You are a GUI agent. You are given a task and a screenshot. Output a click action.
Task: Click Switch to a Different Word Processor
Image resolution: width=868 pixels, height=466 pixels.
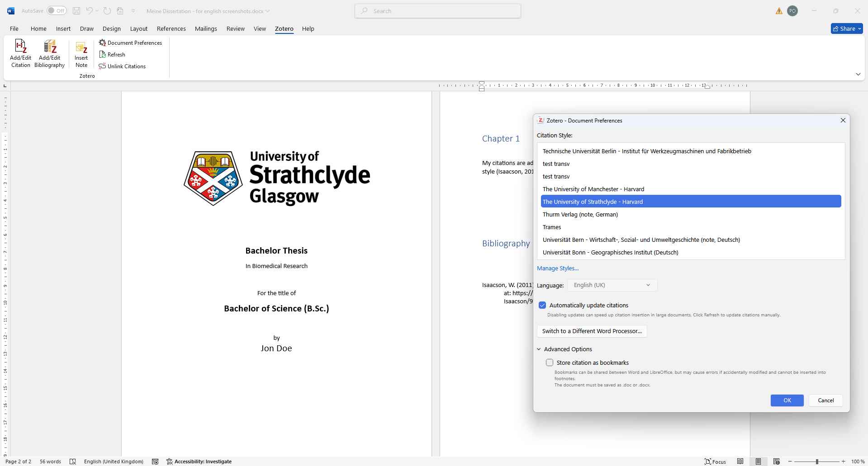tap(592, 331)
